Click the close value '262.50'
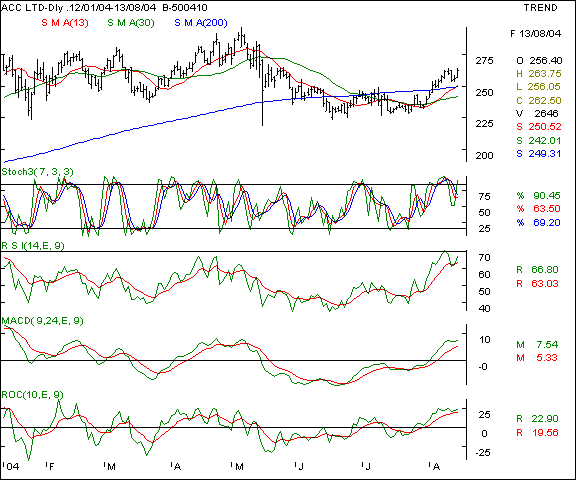 pos(545,100)
